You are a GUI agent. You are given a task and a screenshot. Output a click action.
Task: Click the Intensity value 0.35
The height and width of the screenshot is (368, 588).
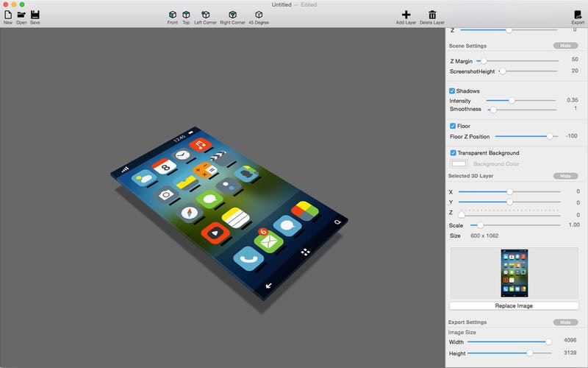[573, 100]
